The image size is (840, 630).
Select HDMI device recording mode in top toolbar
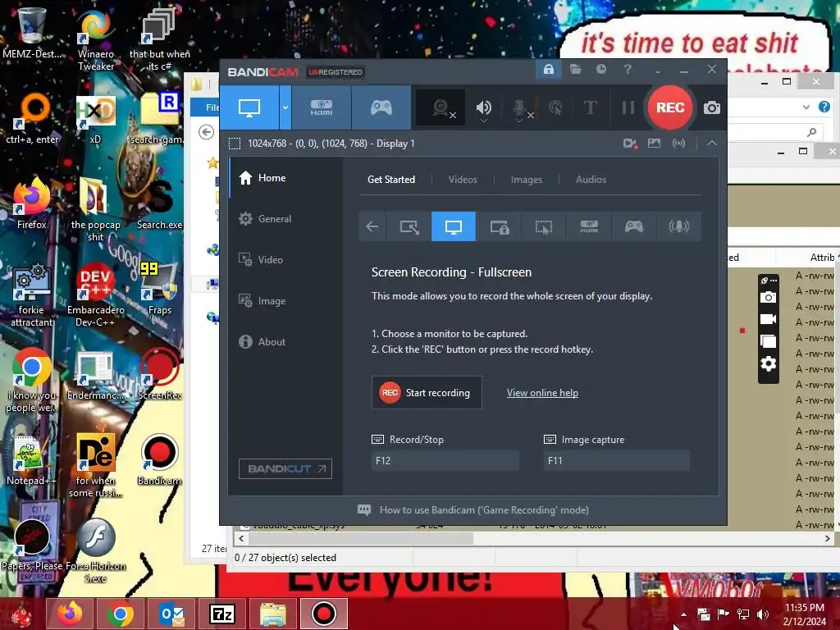322,107
